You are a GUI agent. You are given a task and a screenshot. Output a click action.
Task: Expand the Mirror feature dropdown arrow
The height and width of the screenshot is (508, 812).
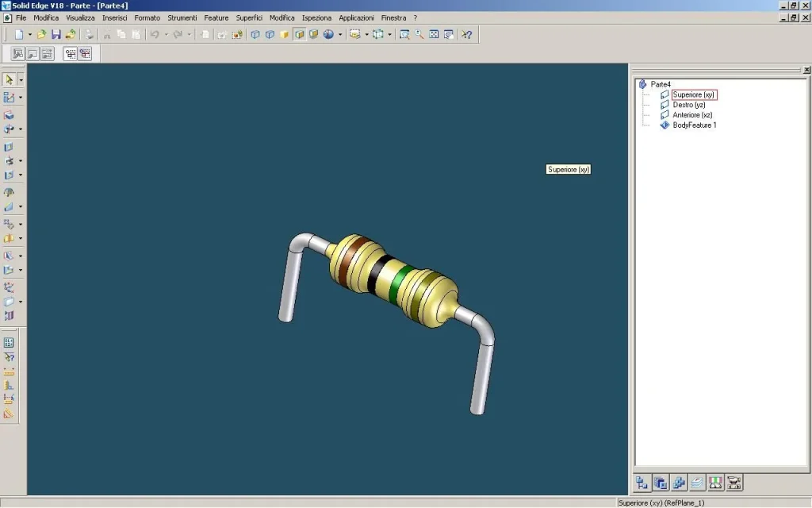coord(21,238)
